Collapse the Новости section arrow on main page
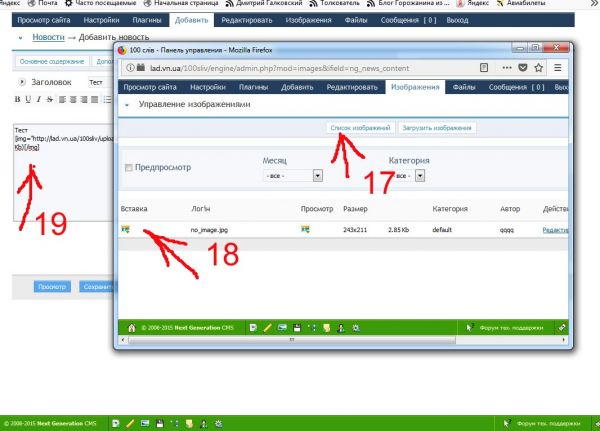This screenshot has height=431, width=600. click(20, 38)
